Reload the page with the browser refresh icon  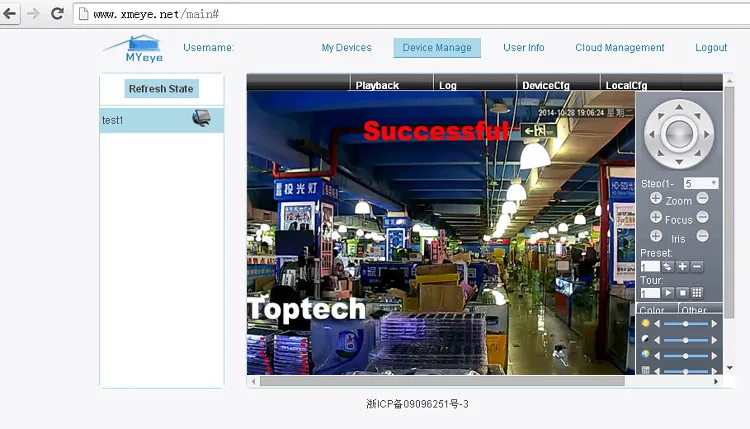[x=57, y=13]
